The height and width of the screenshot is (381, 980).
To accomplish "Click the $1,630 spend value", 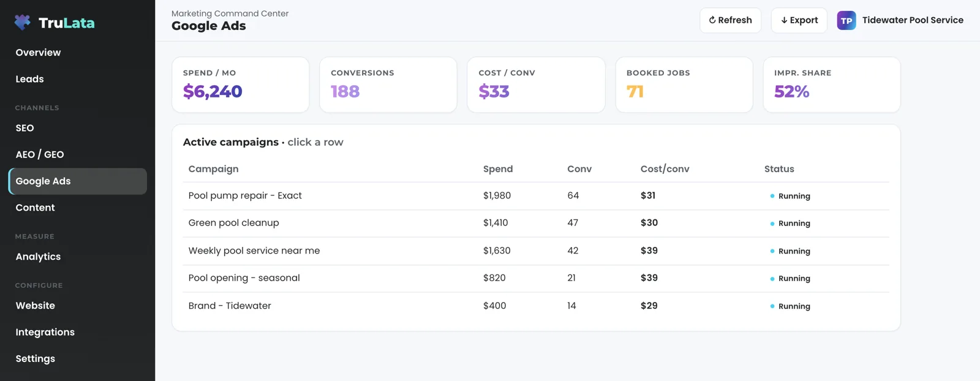I will [497, 251].
